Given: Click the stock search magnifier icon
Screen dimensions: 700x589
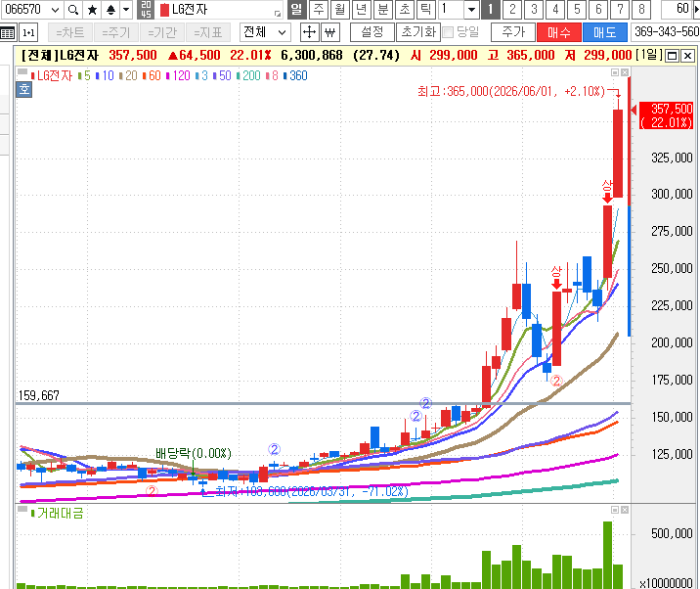Looking at the screenshot, I should 73,10.
